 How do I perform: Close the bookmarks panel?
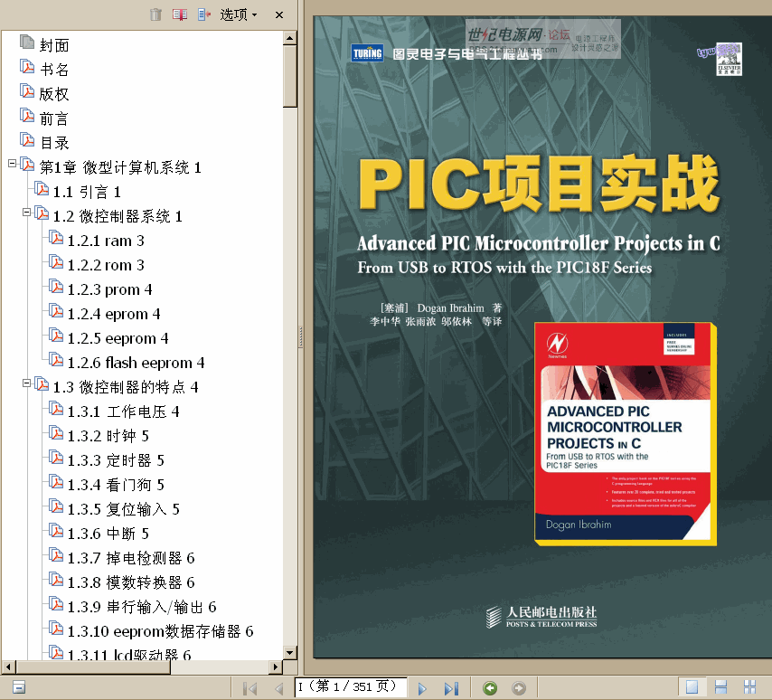pyautogui.click(x=279, y=14)
